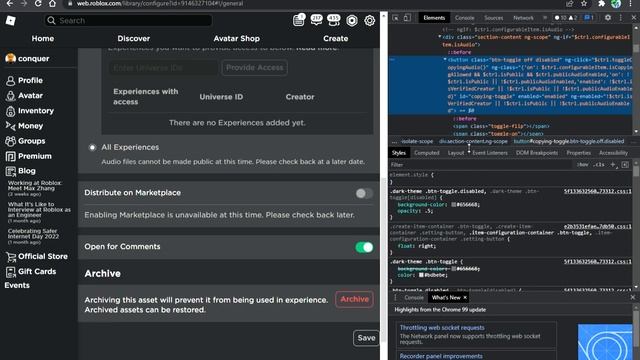Collapse the div section-content node
Image resolution: width=640 pixels, height=360 pixels.
[x=440, y=37]
